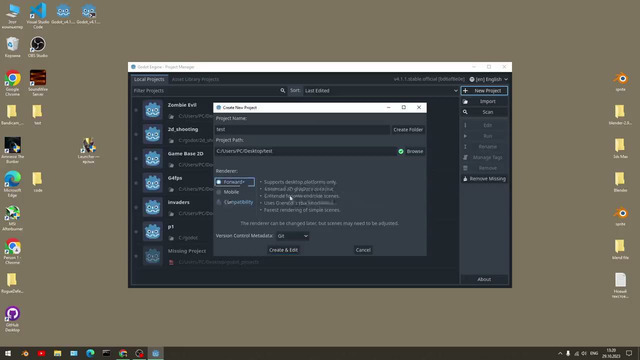
Task: Open the Version Control Metadata dropdown
Action: tap(292, 236)
